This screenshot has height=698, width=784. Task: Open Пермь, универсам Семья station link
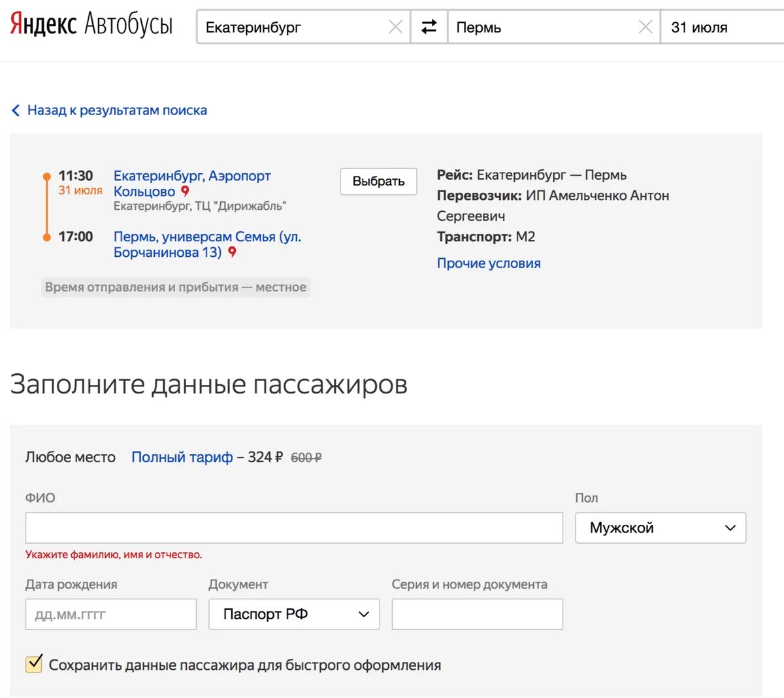207,244
